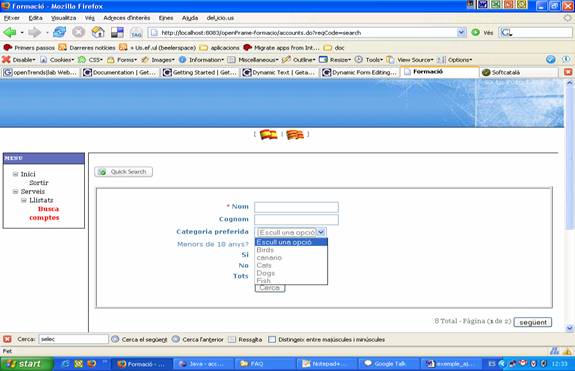Close the find bar with the red X icon
Viewport: 575px width, 371px height.
tap(7, 339)
